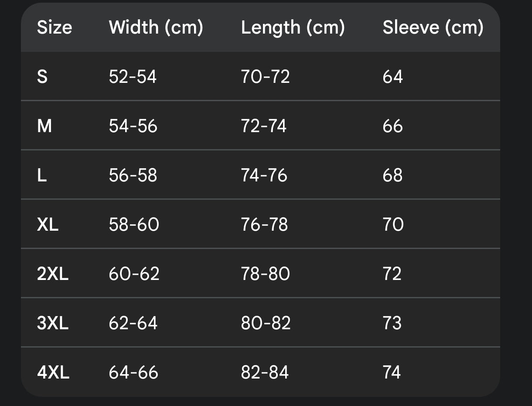Click the Sleeve (cm) column header
The height and width of the screenshot is (406, 532).
point(433,27)
